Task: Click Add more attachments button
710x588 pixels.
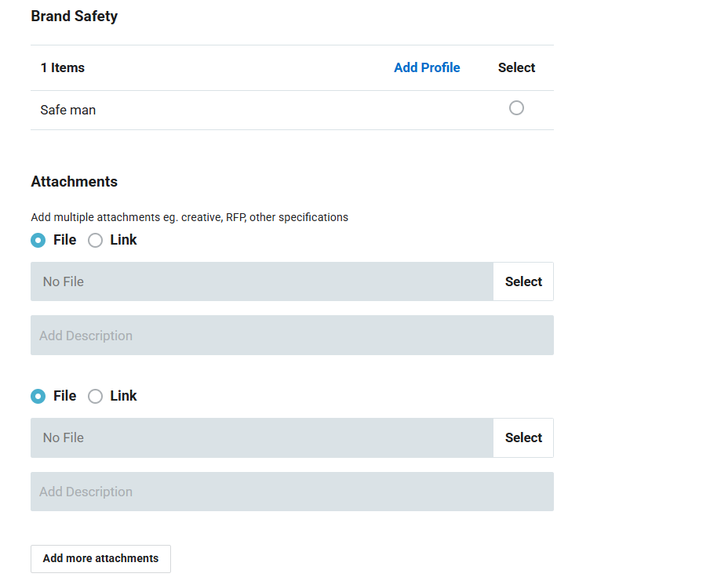Action: pos(100,558)
